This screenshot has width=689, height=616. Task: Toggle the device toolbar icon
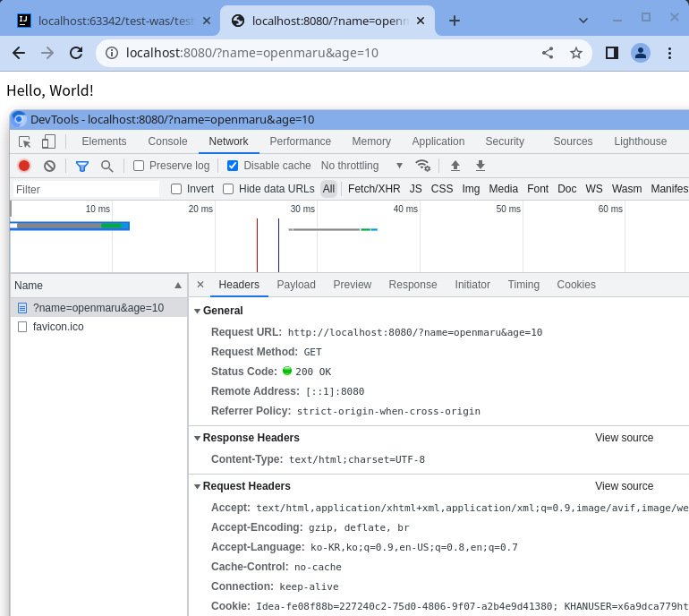click(48, 141)
